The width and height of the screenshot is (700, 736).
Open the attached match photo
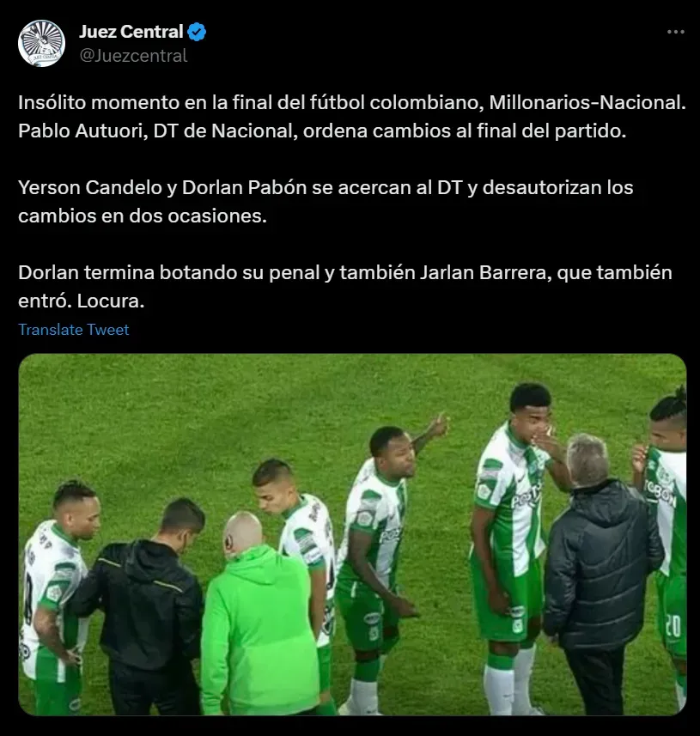coord(352,534)
